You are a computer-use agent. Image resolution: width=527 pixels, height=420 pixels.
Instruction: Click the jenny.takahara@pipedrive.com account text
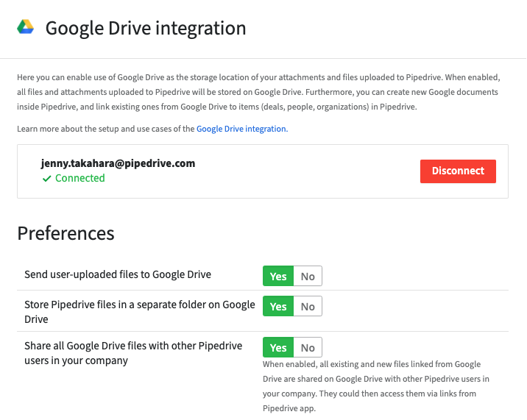118,163
